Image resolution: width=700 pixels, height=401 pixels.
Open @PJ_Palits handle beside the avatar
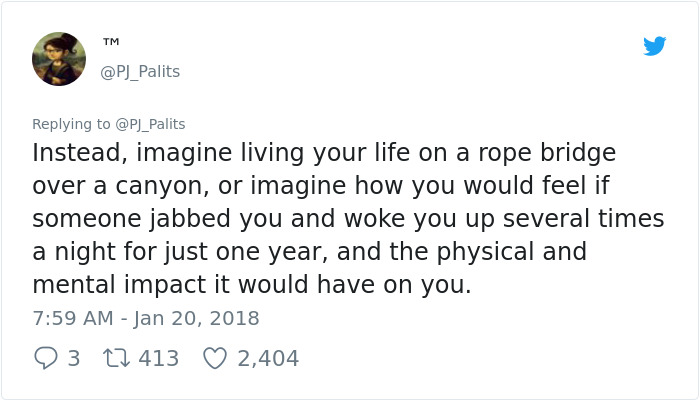(x=140, y=72)
